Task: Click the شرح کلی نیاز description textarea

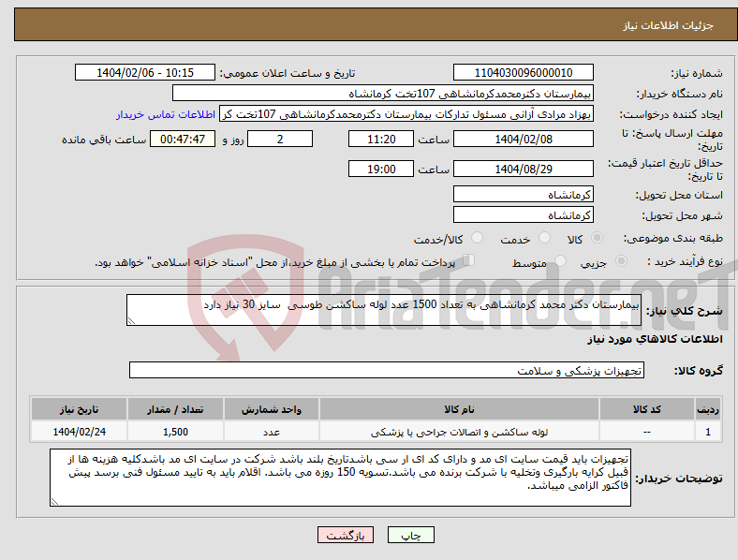Action: (384, 310)
